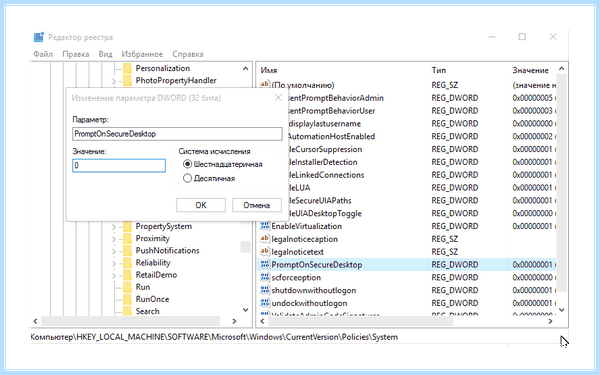Click the undockwithoutlogon DWORD icon
This screenshot has height=375, width=600.
coord(264,303)
